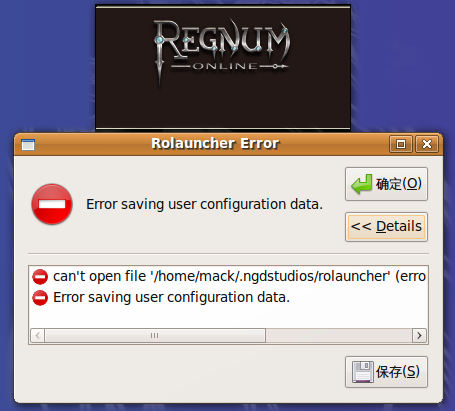This screenshot has height=411, width=455.
Task: Select red icon beside "can't open file" entry
Action: point(40,277)
